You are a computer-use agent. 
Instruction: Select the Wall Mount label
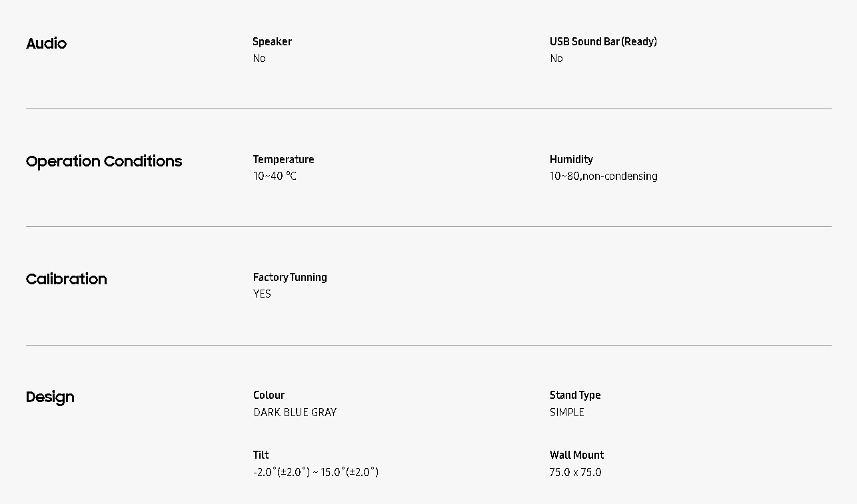point(576,455)
